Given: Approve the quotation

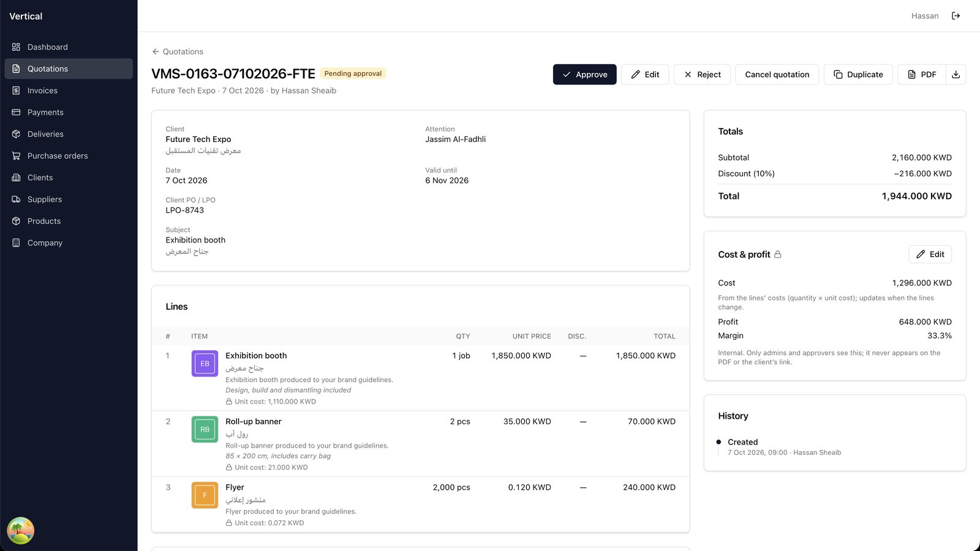Looking at the screenshot, I should point(584,75).
